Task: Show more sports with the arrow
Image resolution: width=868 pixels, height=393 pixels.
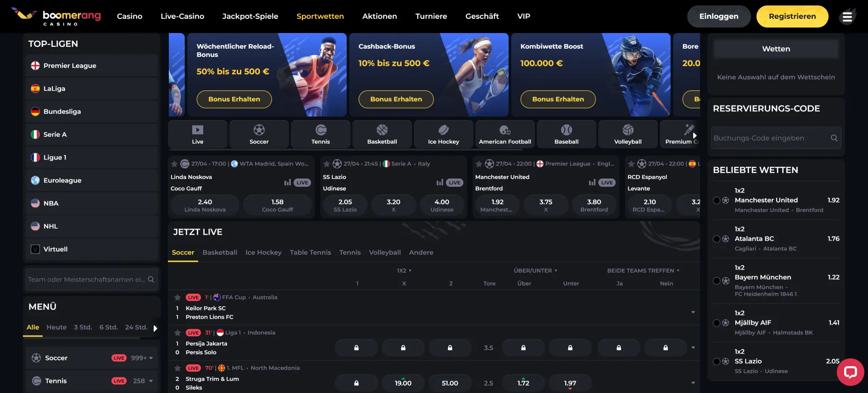Action: tap(695, 136)
